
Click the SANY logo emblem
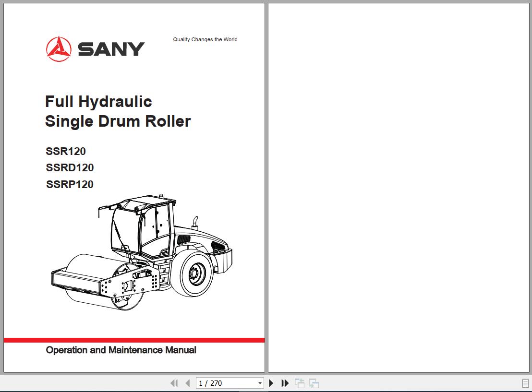coord(59,49)
